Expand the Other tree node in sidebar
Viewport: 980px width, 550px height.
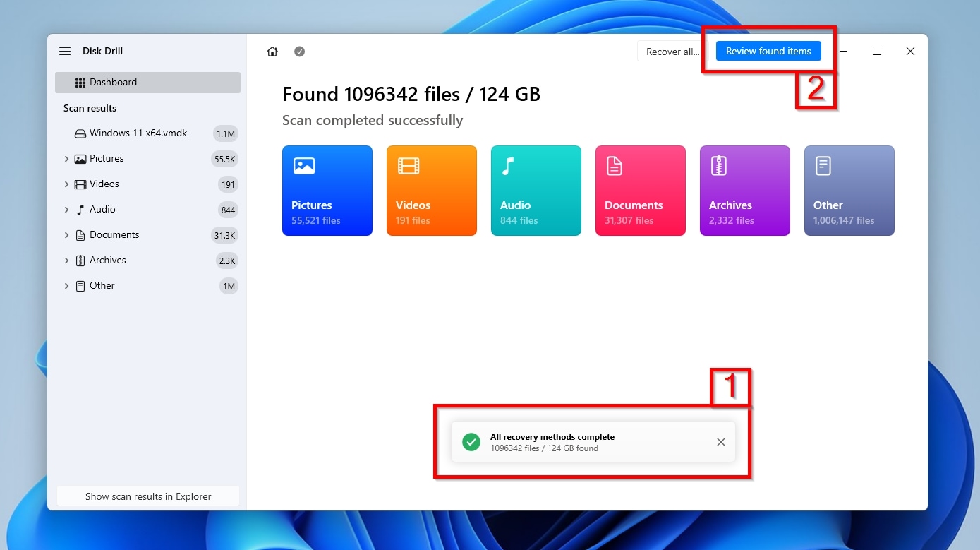tap(66, 286)
